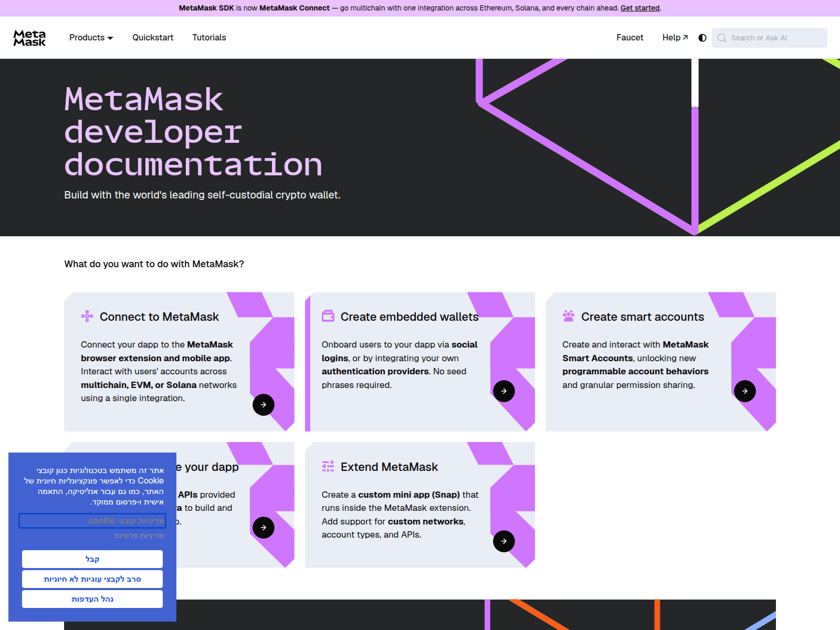Click the magnifier icon in the search box
840x630 pixels.
point(722,38)
